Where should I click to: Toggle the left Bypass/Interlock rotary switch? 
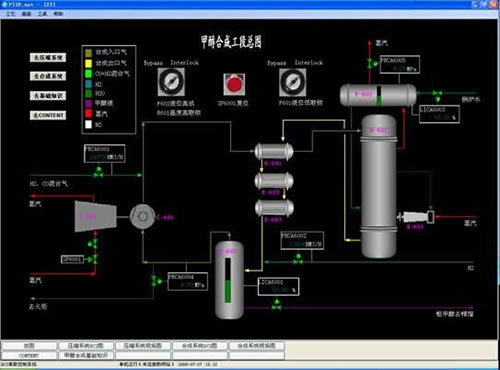click(171, 82)
